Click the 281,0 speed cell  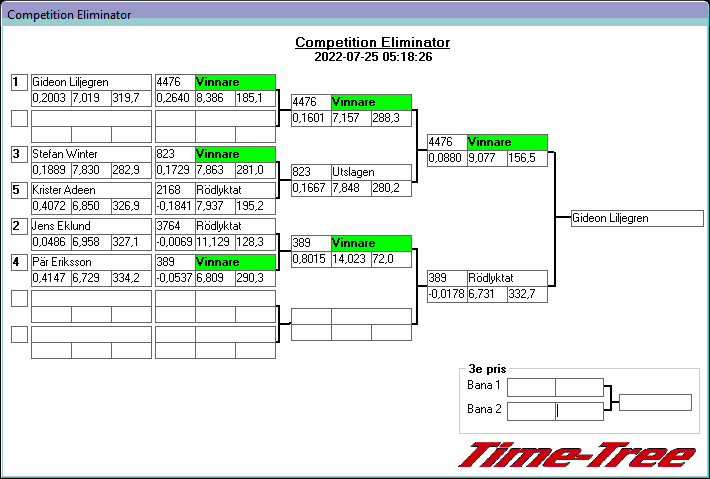256,170
